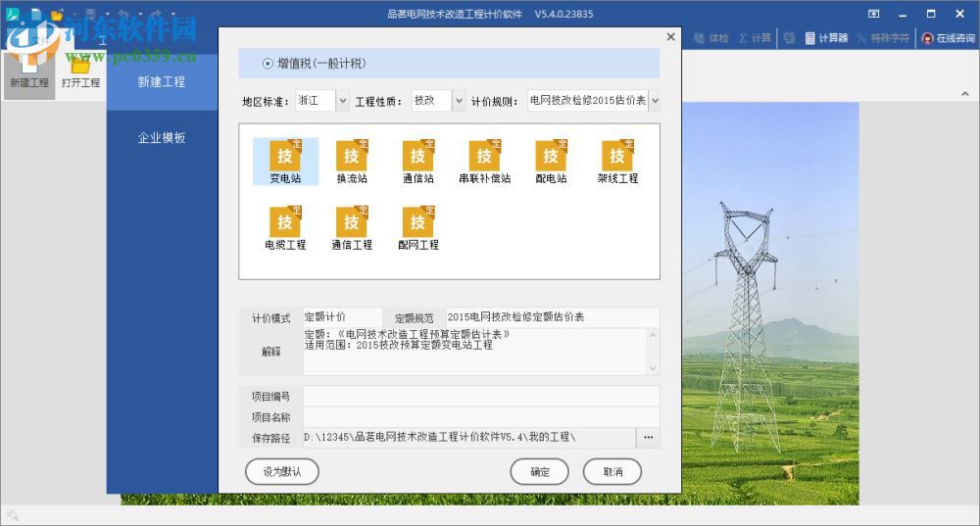Click the new document quick-access icon

(36, 13)
